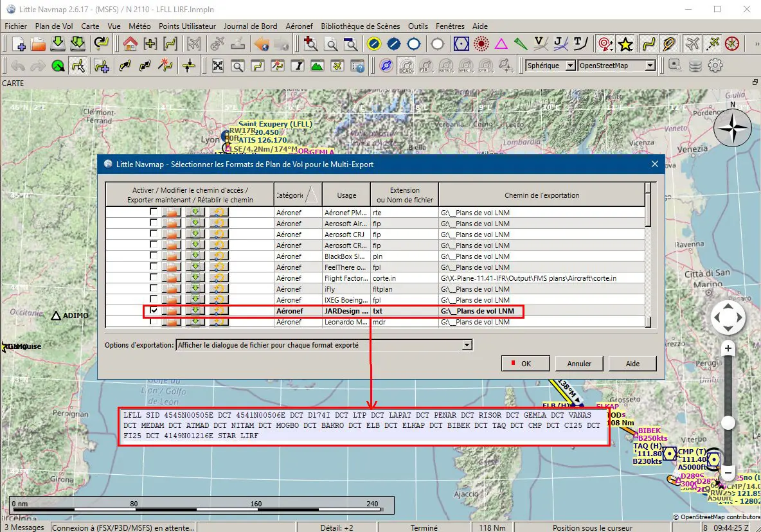Click the scenery database stack icon

click(x=695, y=66)
